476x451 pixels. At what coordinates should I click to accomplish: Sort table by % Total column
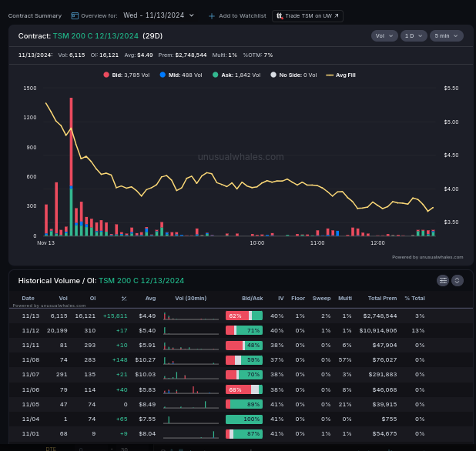tap(414, 298)
